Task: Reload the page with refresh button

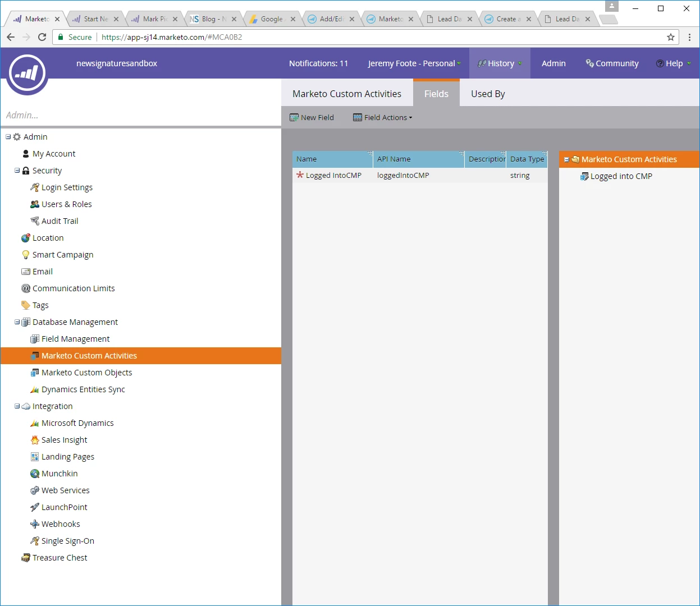Action: point(42,37)
